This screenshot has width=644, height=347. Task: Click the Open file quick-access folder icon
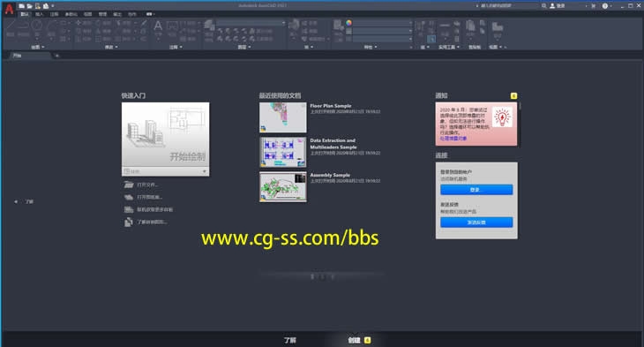30,6
